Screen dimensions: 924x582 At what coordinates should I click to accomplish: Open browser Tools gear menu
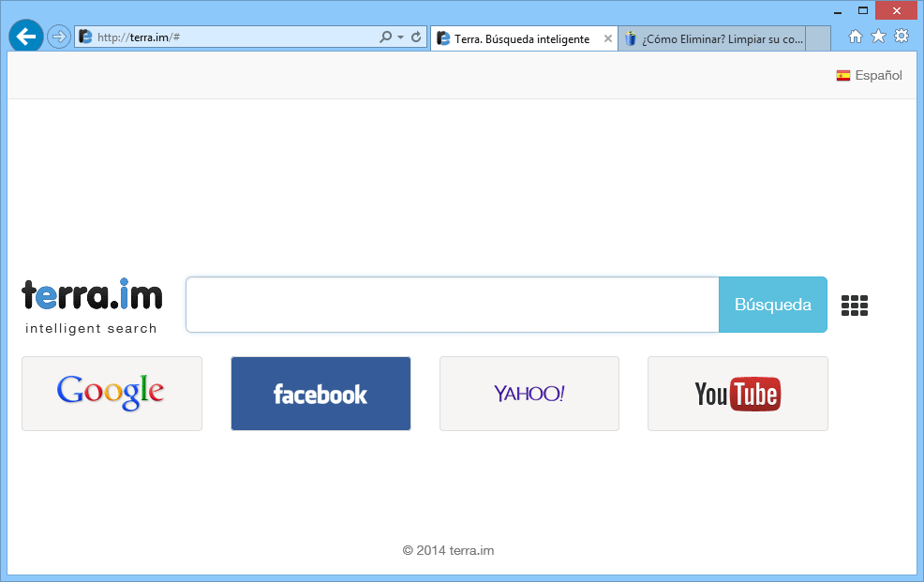pos(902,37)
